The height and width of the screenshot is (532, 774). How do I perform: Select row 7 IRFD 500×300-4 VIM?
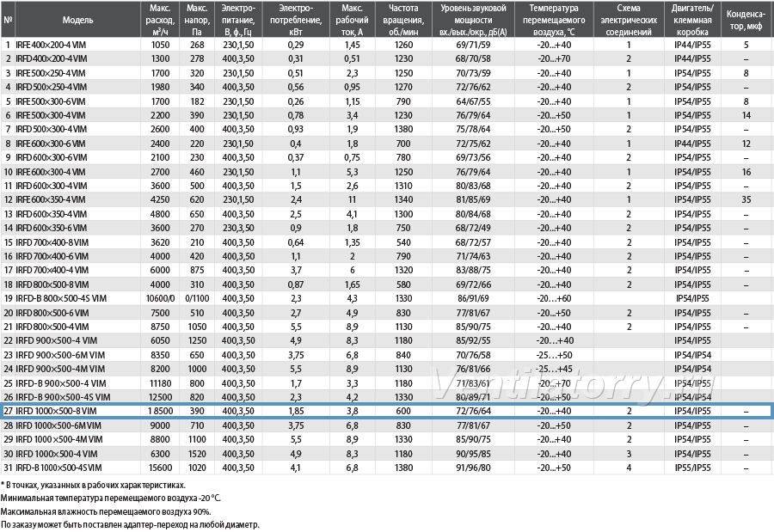[x=386, y=129]
